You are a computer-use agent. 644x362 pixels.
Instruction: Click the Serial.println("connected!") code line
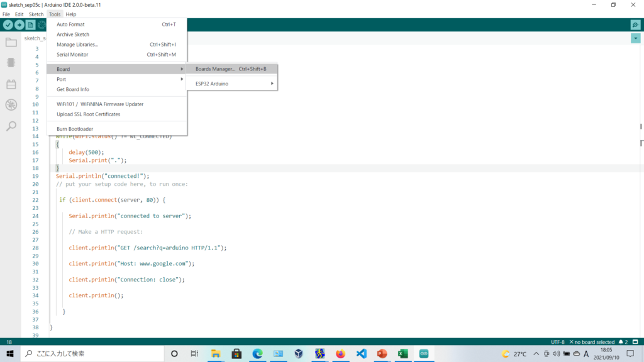coord(103,176)
